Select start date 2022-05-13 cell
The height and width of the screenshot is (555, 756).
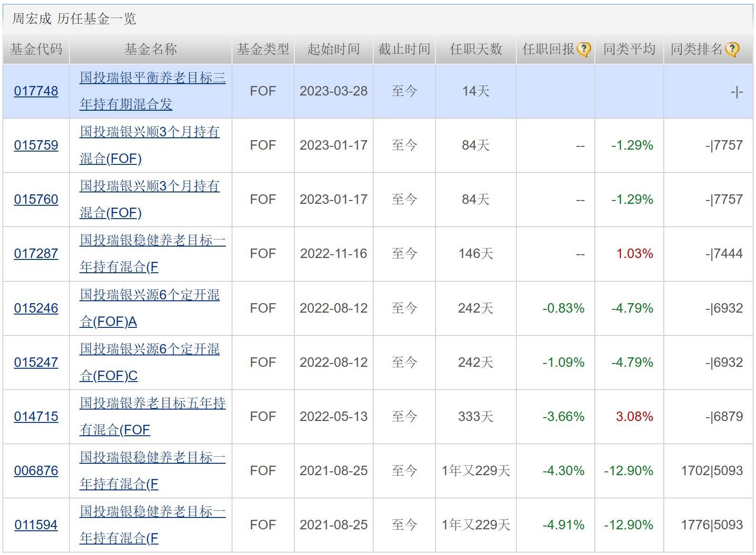[x=334, y=417]
